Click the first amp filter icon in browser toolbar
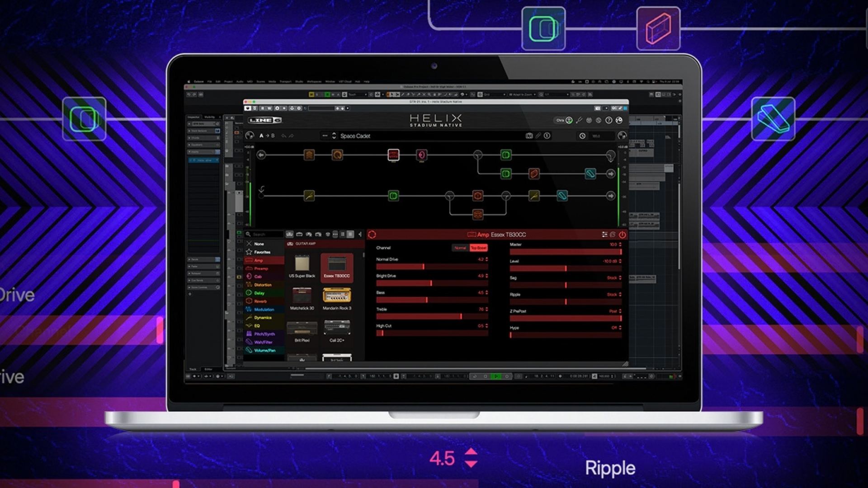This screenshot has width=868, height=488. coord(290,234)
